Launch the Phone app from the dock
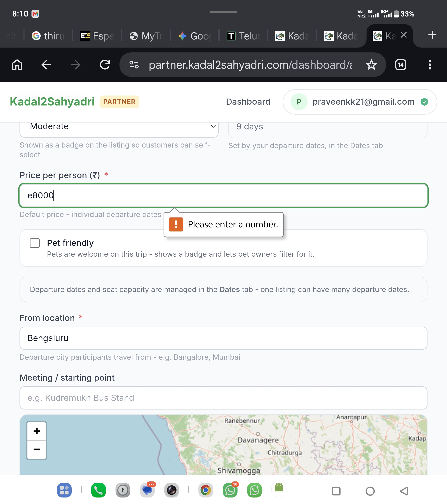 click(98, 490)
